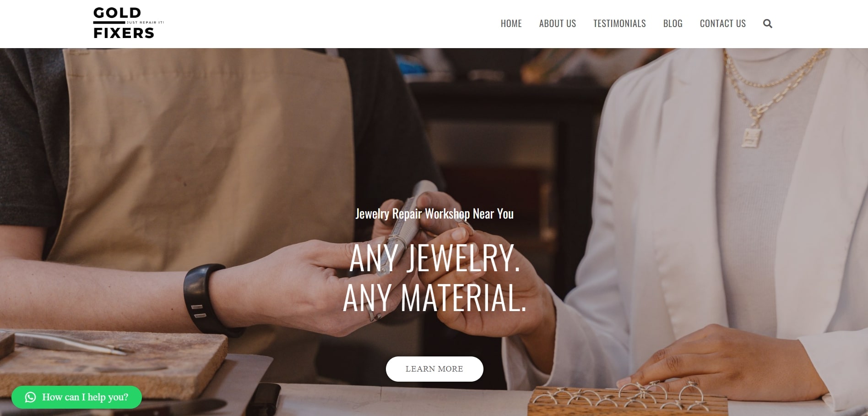Go to the About Us page
The image size is (868, 416).
pyautogui.click(x=558, y=23)
